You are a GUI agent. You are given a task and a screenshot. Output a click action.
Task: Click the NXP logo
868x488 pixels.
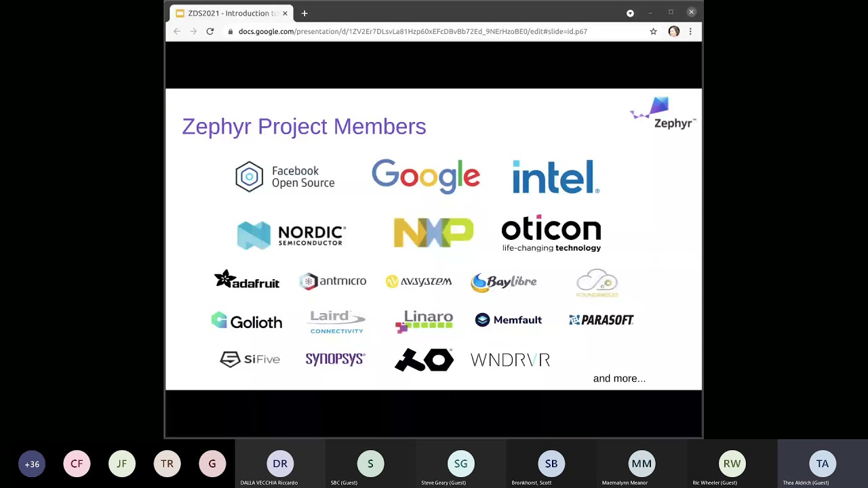tap(433, 232)
